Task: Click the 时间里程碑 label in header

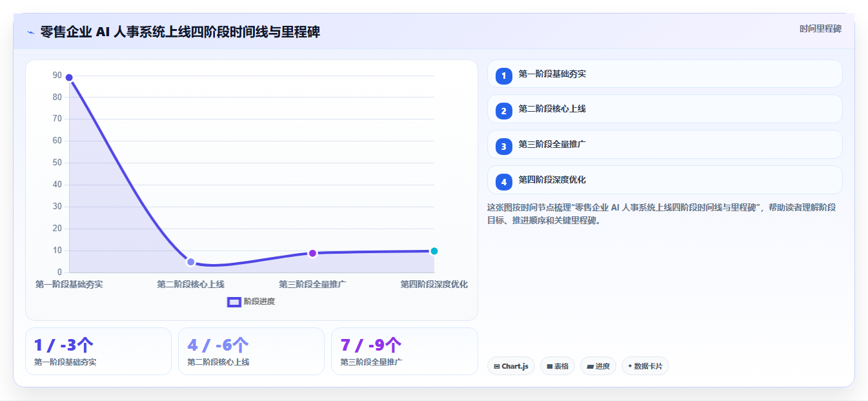Action: pos(820,28)
